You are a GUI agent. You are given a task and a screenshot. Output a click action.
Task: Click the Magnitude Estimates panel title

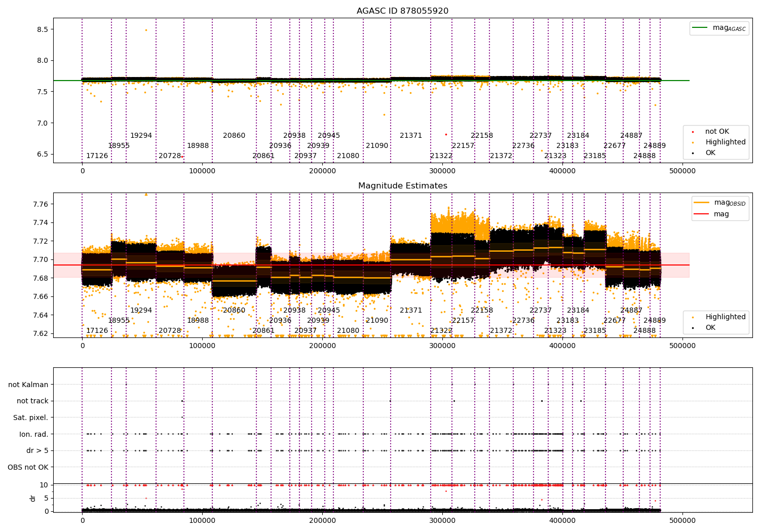(x=402, y=186)
